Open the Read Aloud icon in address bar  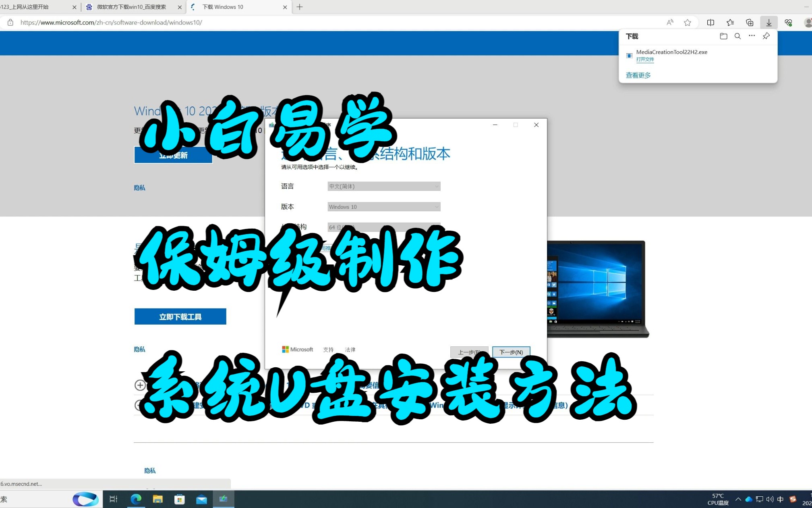click(x=670, y=23)
